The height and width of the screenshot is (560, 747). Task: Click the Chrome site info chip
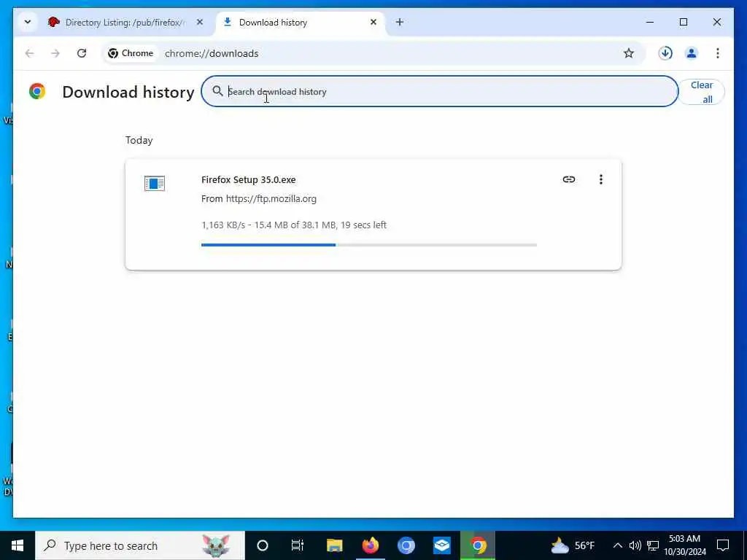tap(131, 53)
